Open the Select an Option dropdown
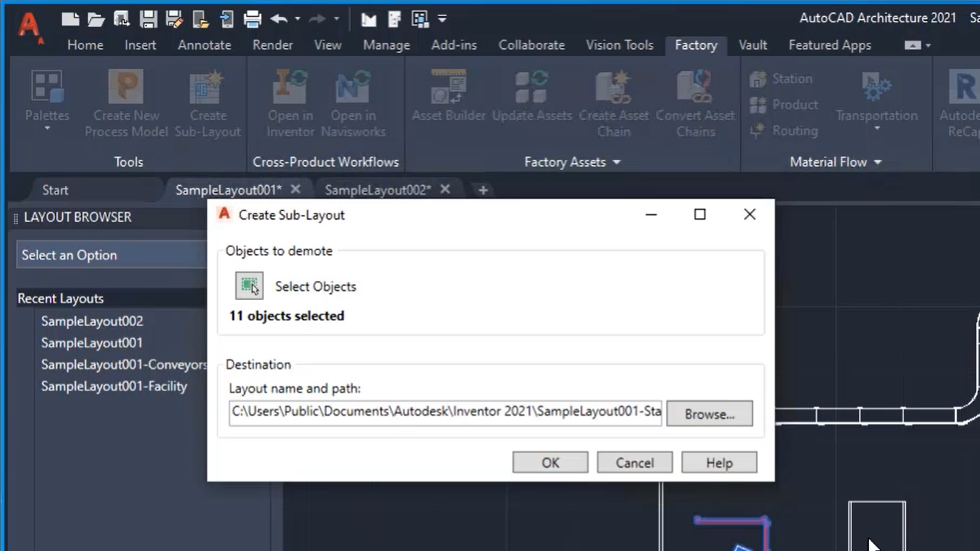 click(x=112, y=255)
